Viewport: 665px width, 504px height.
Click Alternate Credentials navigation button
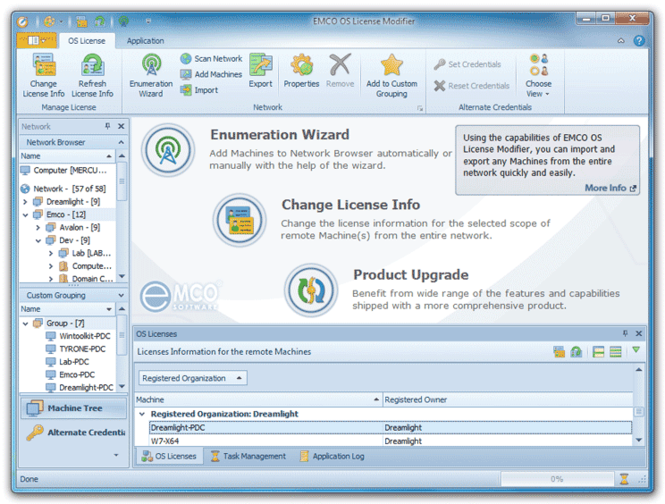[74, 432]
